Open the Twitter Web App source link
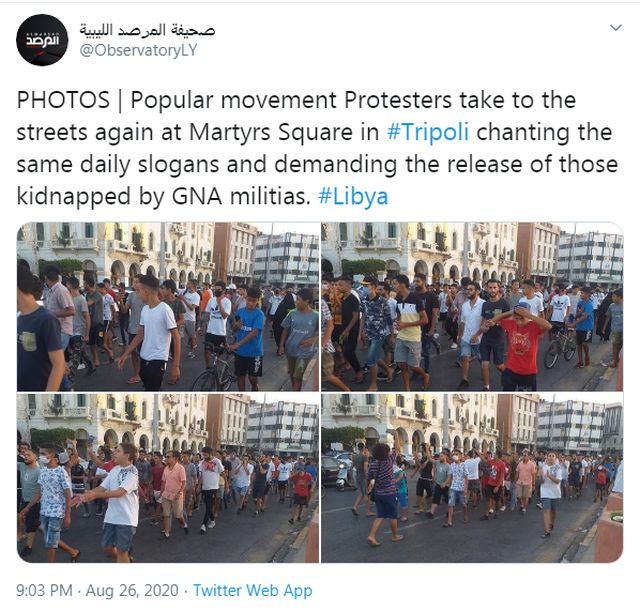640x611 pixels. click(x=253, y=590)
